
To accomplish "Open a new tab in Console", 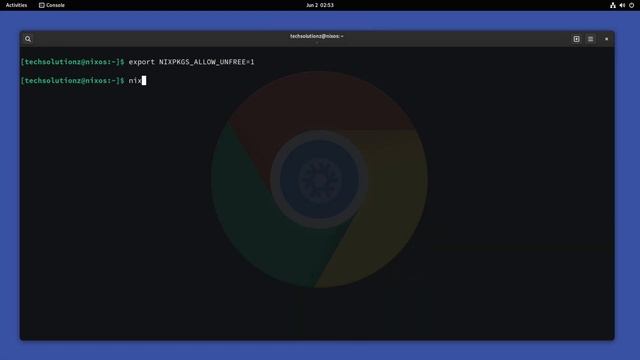I will (x=576, y=39).
